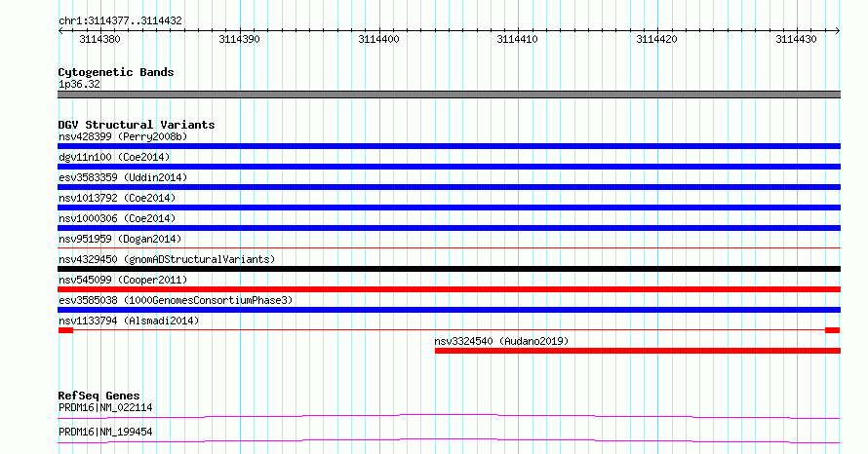
Task: Click the nsv951959 (Dogan2014) label
Action: (120, 239)
